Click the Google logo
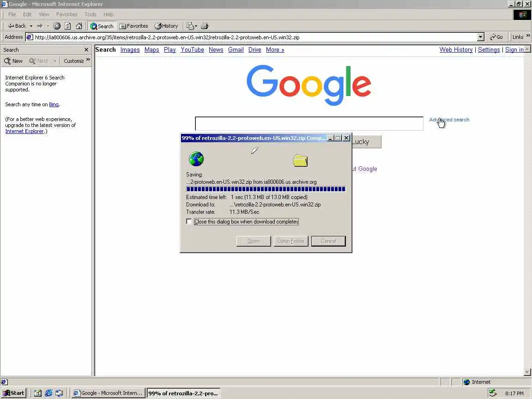The height and width of the screenshot is (399, 532). [309, 85]
